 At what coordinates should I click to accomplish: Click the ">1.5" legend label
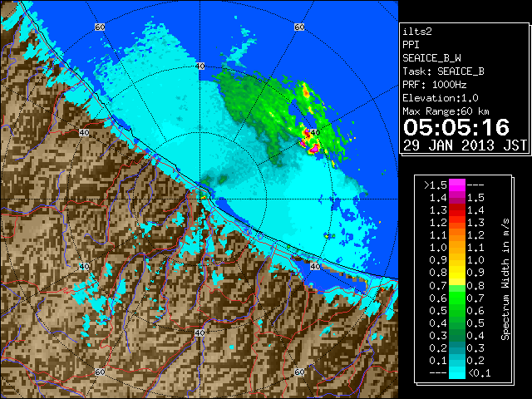(x=436, y=185)
